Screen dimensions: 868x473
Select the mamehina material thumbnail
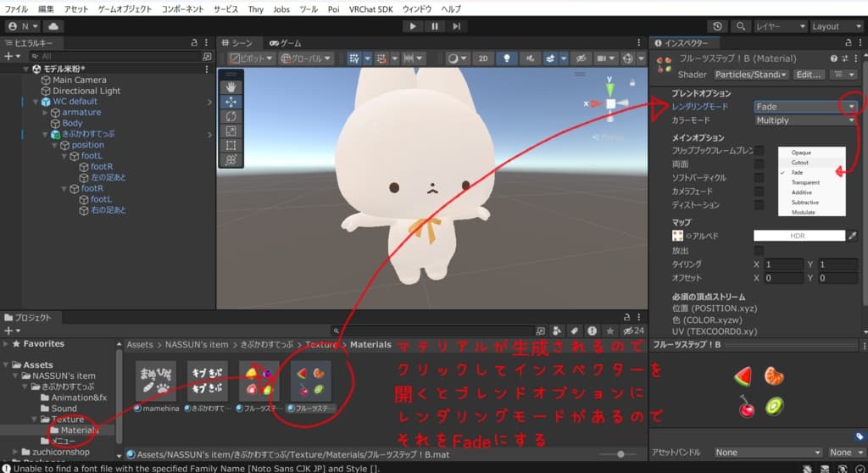coord(156,381)
